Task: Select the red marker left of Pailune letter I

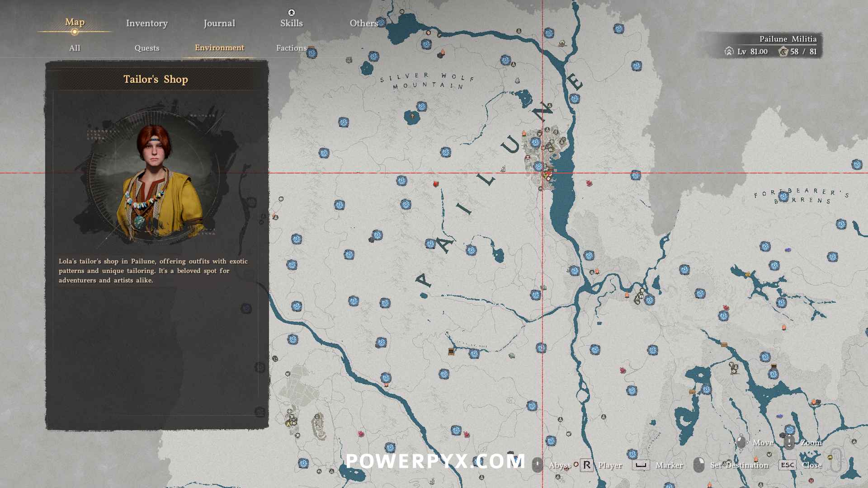Action: point(436,184)
